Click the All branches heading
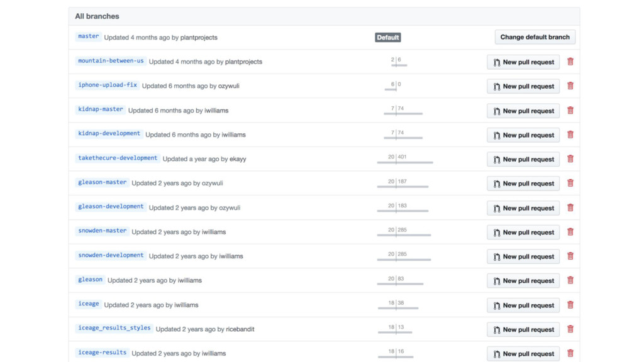This screenshot has height=362, width=644. point(97,16)
